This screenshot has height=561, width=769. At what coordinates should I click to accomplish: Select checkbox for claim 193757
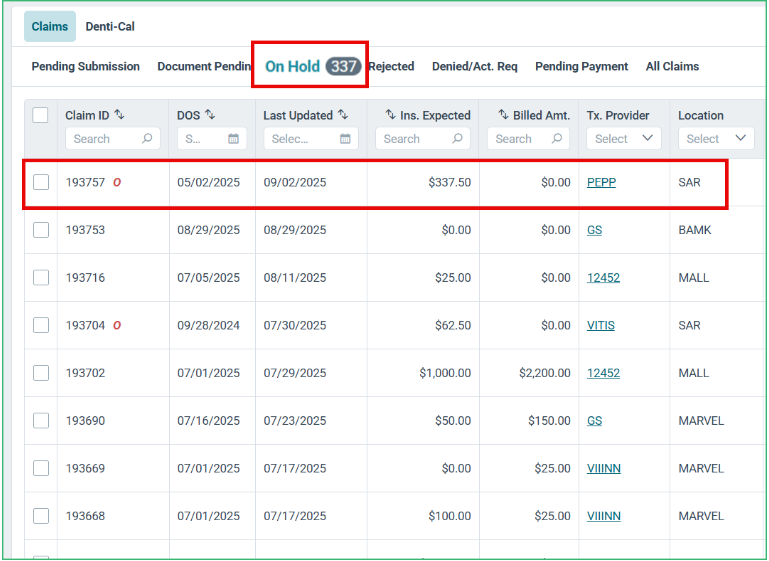(41, 182)
